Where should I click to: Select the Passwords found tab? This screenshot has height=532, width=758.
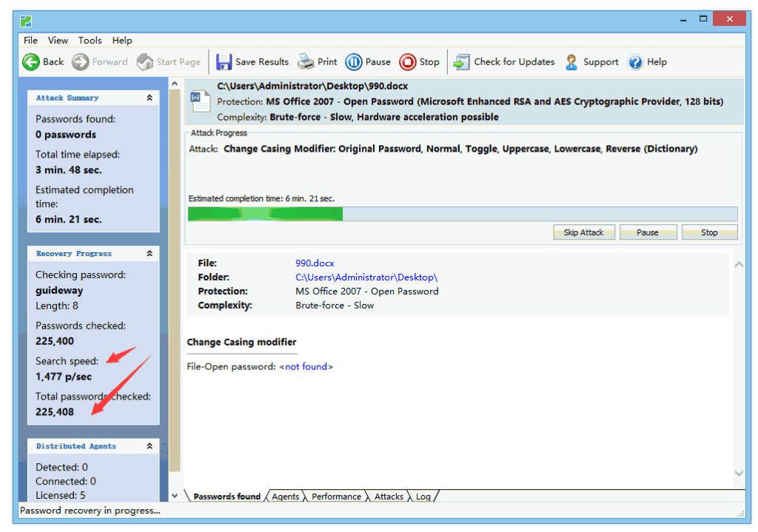[227, 496]
